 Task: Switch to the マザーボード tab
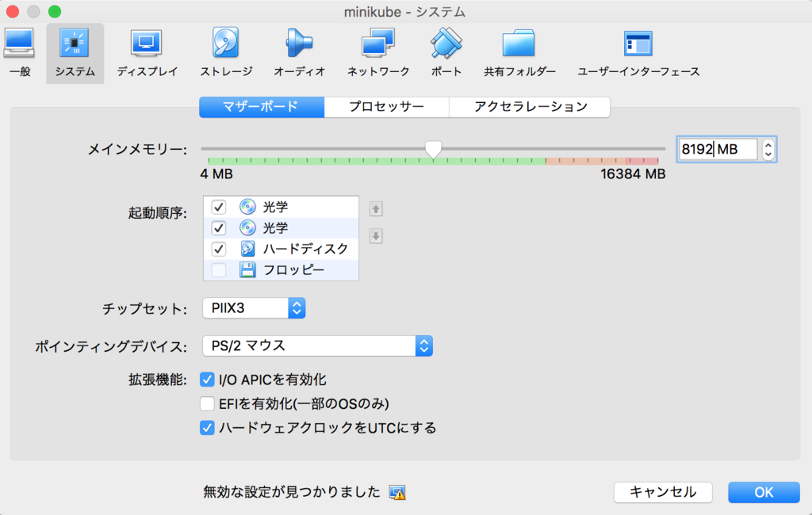(262, 107)
